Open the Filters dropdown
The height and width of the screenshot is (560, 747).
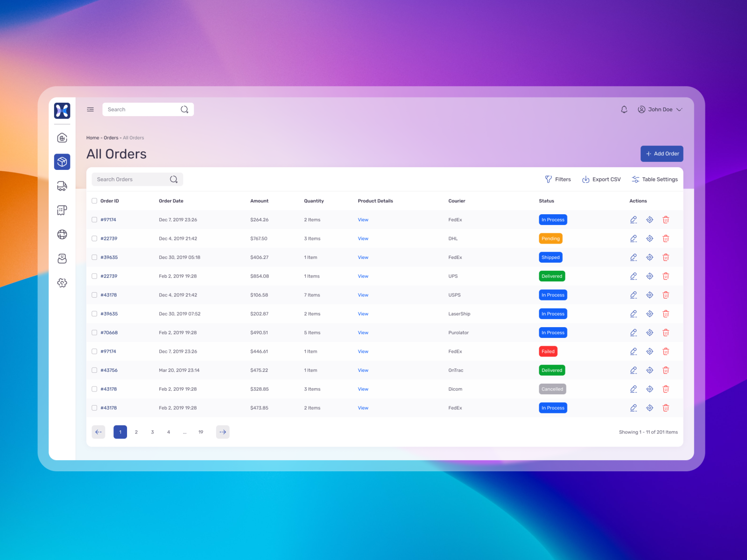[557, 179]
